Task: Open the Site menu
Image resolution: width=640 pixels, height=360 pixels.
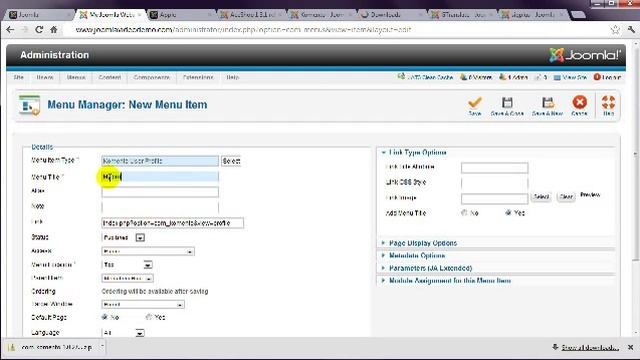Action: pos(18,77)
